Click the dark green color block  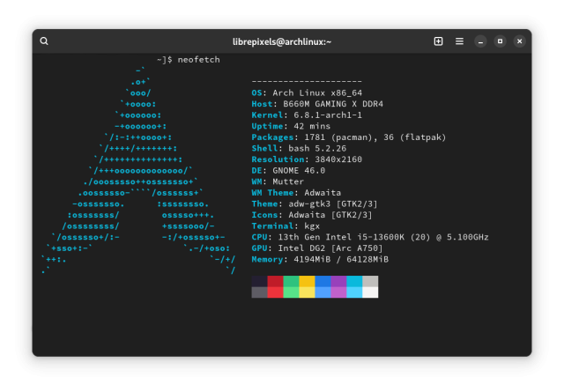(291, 281)
